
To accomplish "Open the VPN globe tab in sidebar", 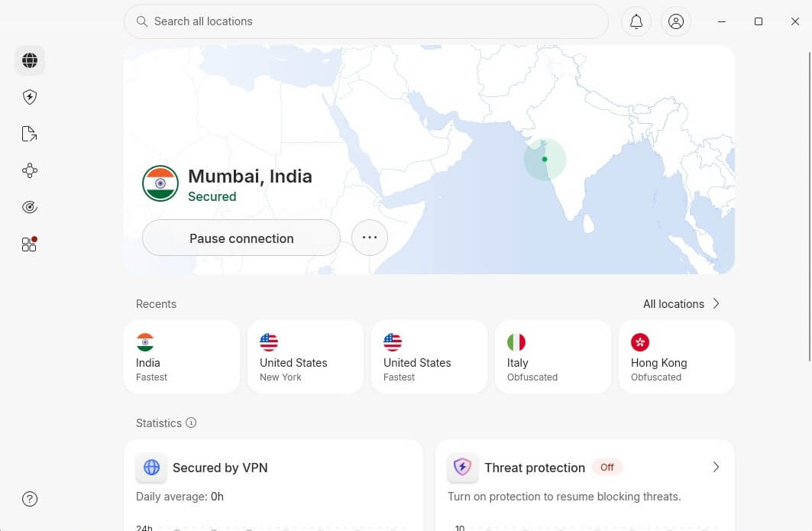I will coord(30,60).
